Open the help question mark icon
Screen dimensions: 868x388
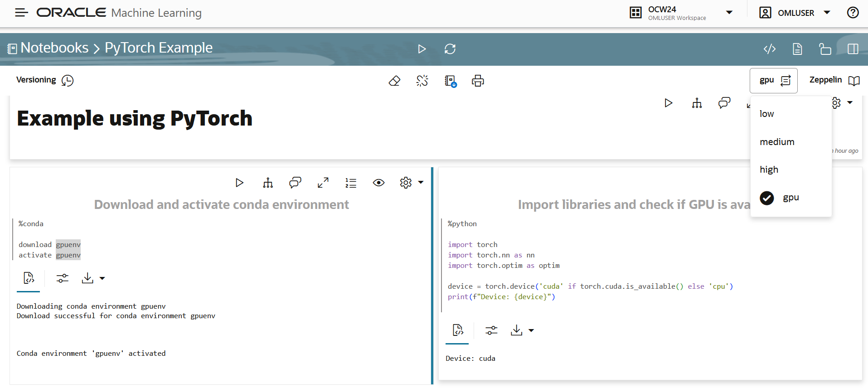[x=853, y=13]
